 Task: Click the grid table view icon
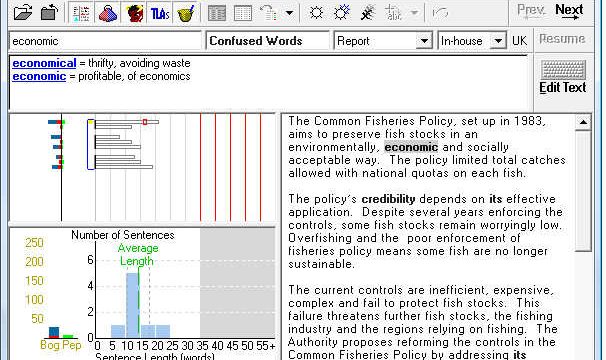243,13
